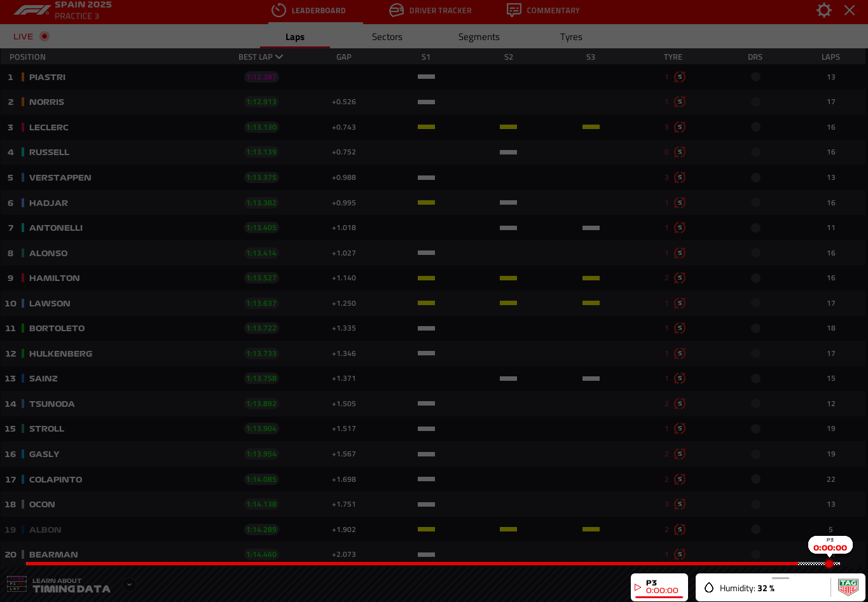Select the Piastri driver row

point(434,77)
